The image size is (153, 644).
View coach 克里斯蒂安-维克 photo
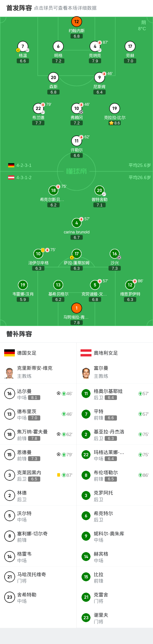[x=9, y=372]
